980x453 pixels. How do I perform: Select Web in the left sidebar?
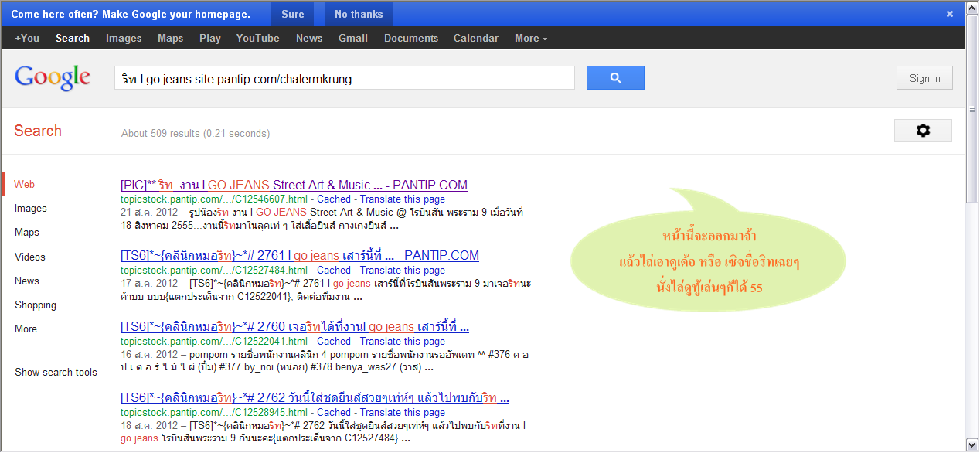[x=25, y=184]
